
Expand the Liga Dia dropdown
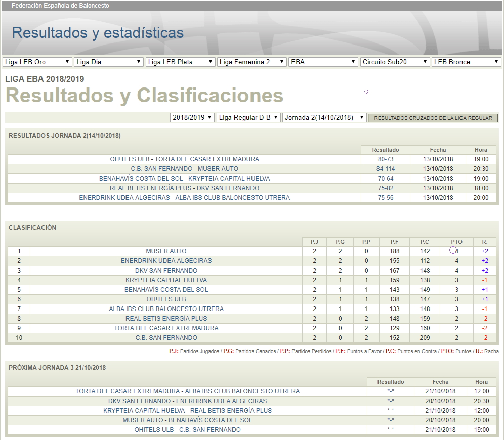(x=109, y=62)
